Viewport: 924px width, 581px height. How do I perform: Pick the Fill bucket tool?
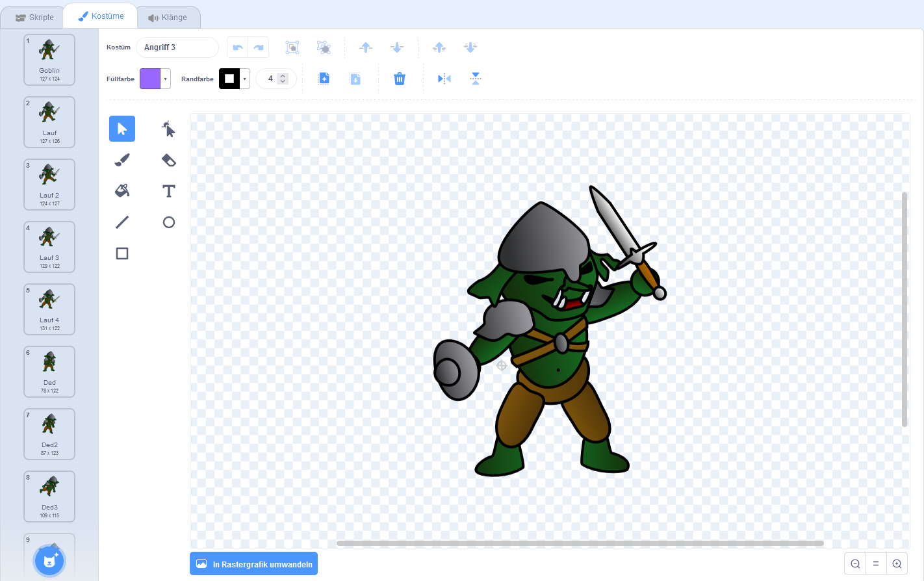pos(122,190)
